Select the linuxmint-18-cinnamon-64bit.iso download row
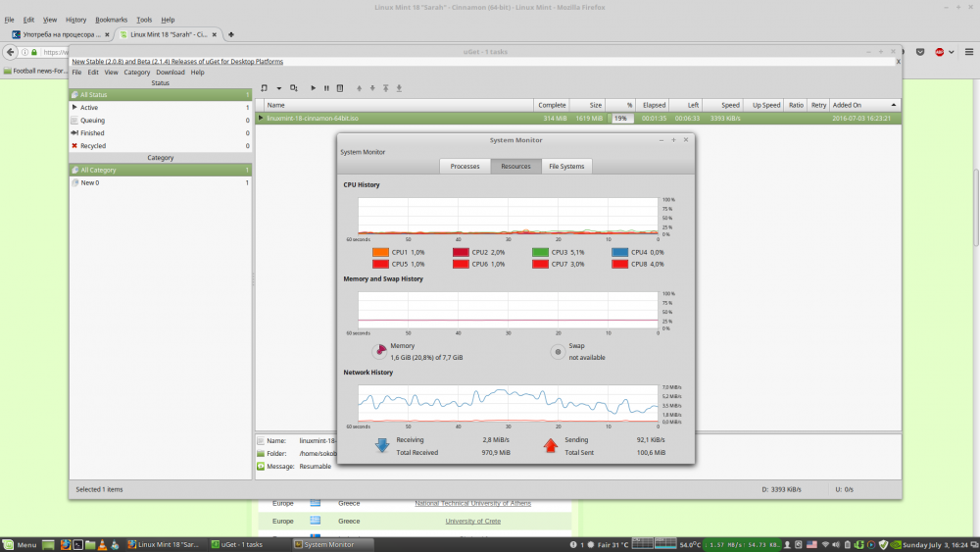The width and height of the screenshot is (980, 552). 578,119
